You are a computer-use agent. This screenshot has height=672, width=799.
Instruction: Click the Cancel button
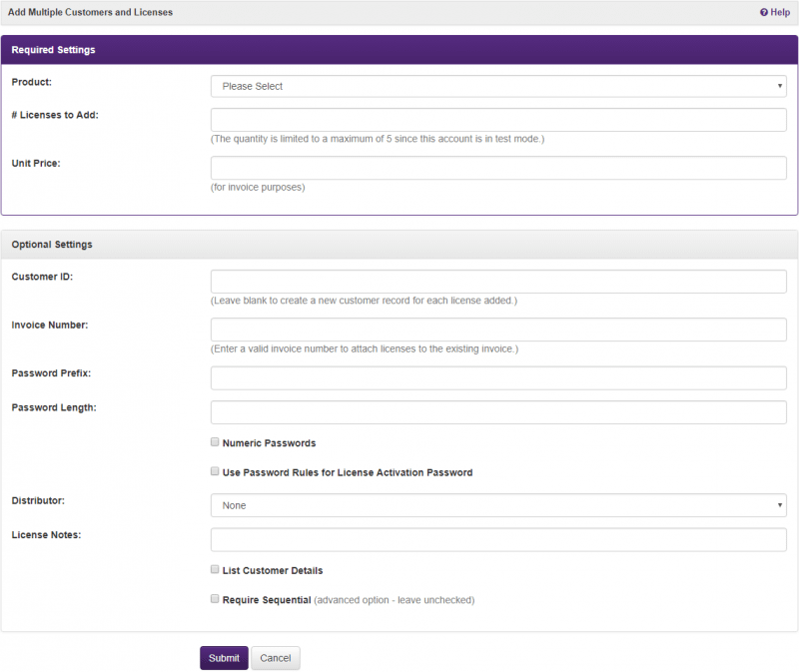point(275,658)
